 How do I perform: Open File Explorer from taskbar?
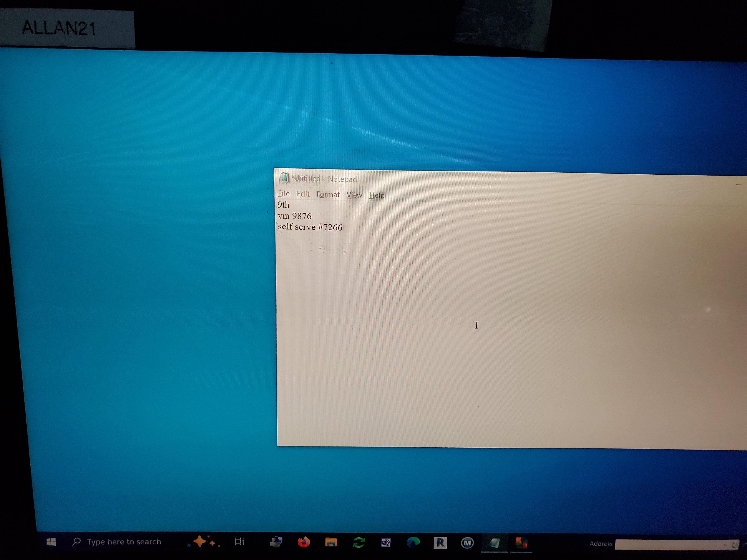click(331, 542)
